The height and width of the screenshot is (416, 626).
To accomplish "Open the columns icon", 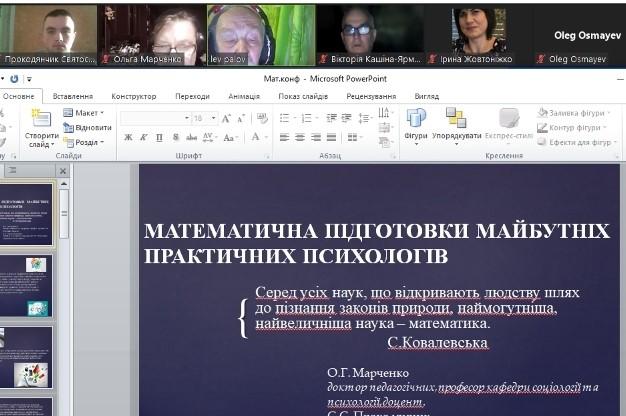I will coord(355,138).
